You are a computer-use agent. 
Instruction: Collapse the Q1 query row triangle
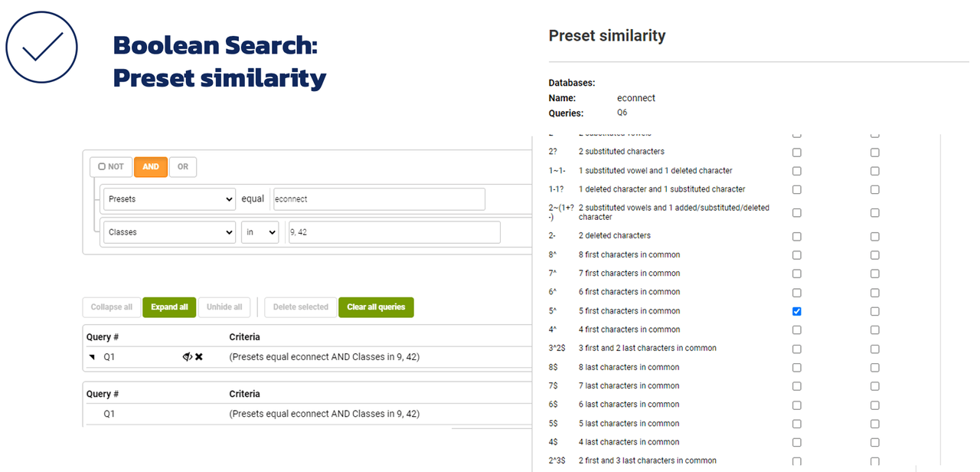[92, 357]
